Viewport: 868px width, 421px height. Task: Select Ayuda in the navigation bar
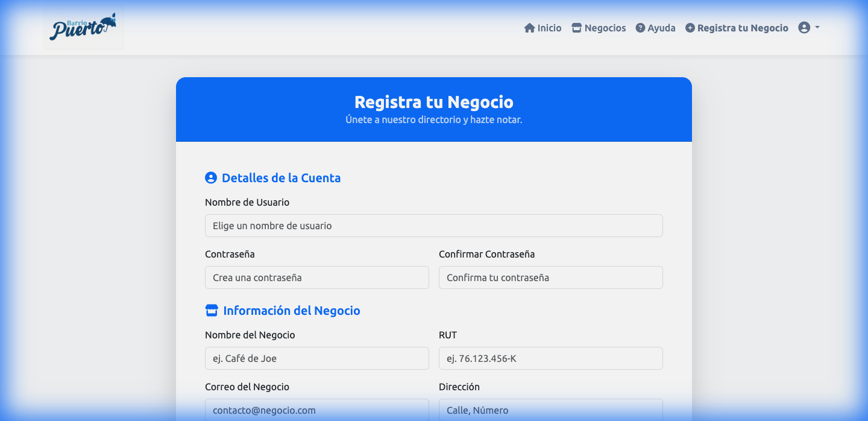tap(661, 27)
